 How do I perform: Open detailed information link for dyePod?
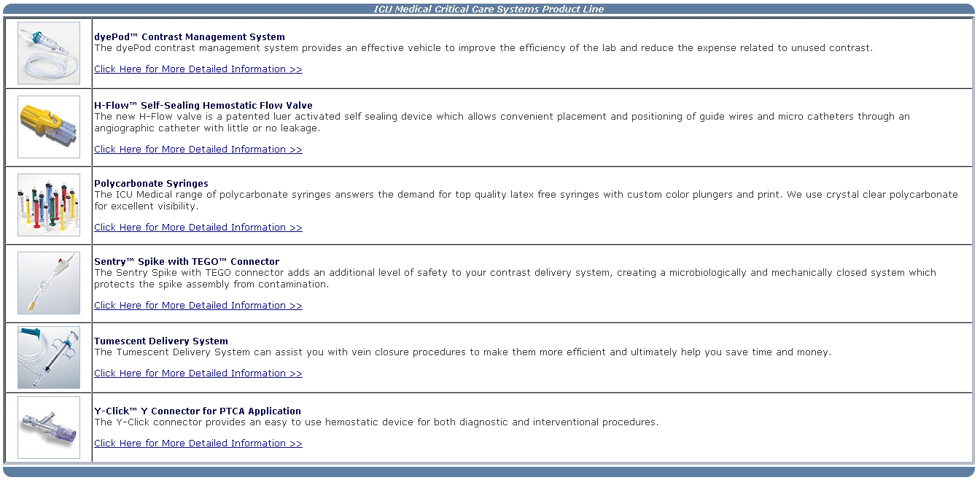pyautogui.click(x=198, y=69)
